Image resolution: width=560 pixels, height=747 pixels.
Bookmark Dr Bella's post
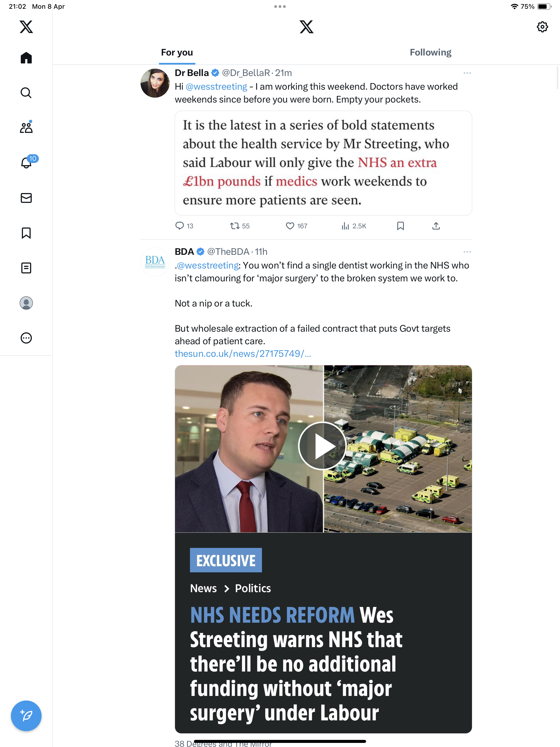click(400, 226)
